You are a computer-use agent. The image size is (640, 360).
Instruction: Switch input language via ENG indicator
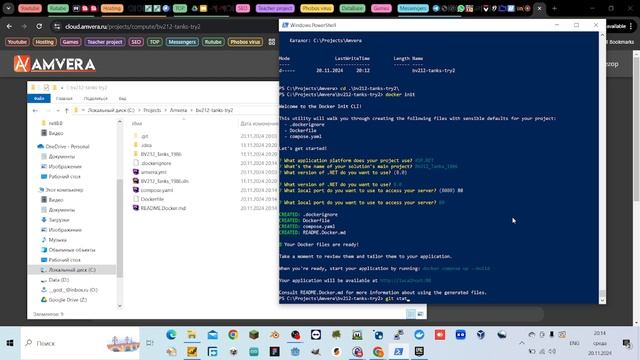575,343
